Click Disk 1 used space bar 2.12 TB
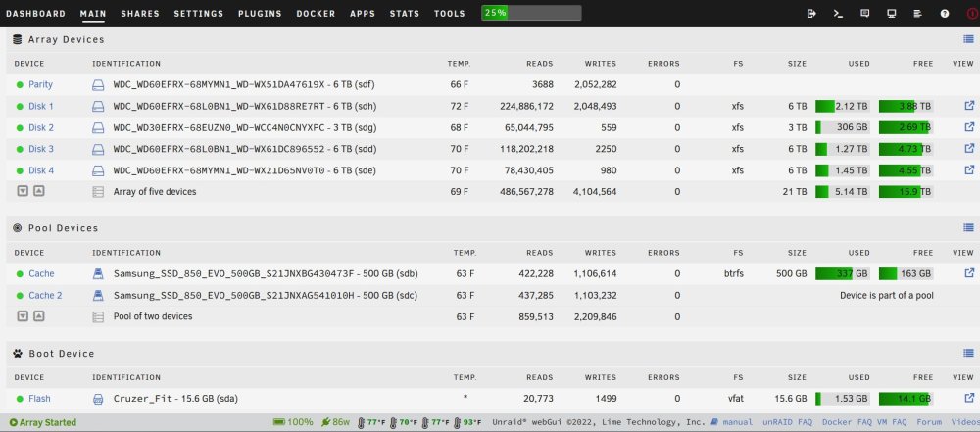This screenshot has height=432, width=980. [843, 106]
